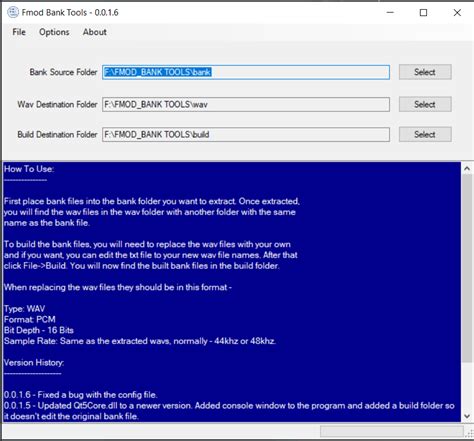This screenshot has height=441, width=474.
Task: Click Select button for Build Destination Folder
Action: click(425, 134)
